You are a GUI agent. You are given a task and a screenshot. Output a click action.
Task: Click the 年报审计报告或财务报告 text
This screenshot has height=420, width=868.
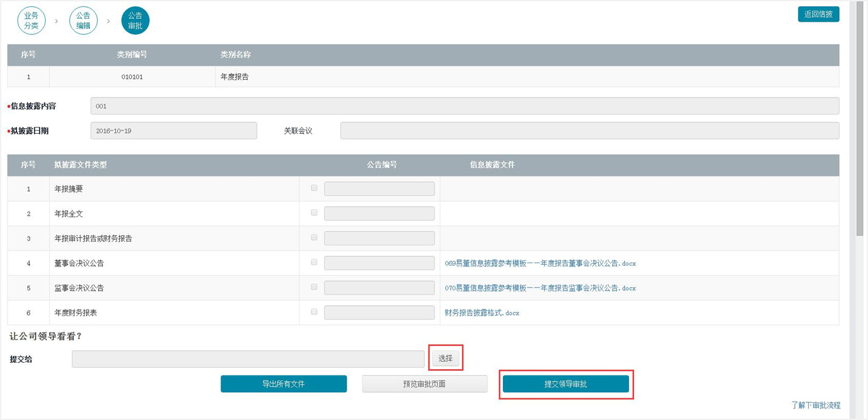click(x=93, y=238)
